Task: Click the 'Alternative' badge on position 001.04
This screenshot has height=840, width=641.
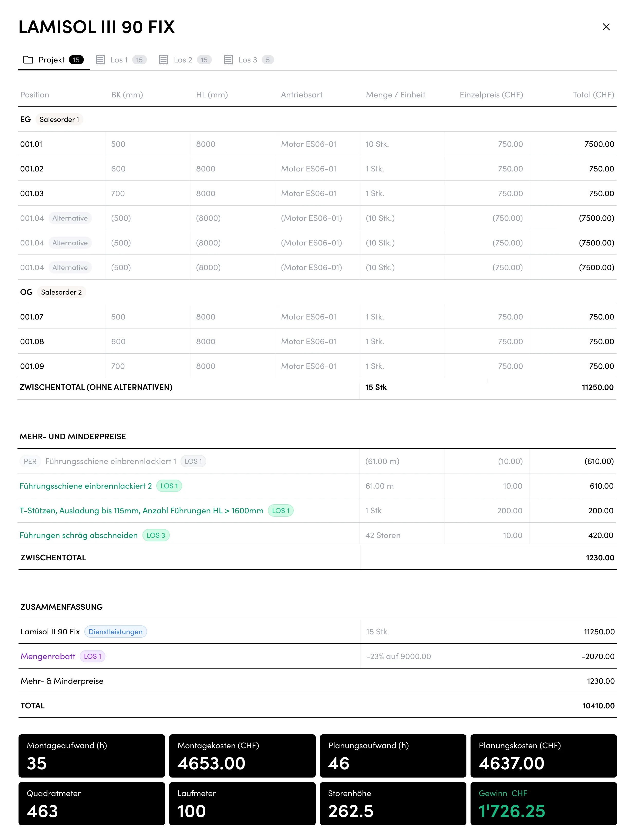Action: 70,218
